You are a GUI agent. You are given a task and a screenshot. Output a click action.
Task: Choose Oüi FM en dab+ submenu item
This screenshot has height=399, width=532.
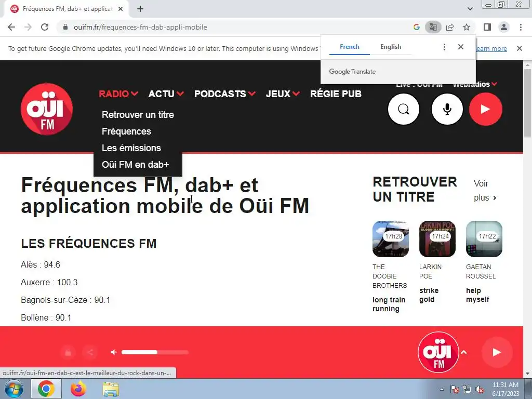tap(136, 165)
